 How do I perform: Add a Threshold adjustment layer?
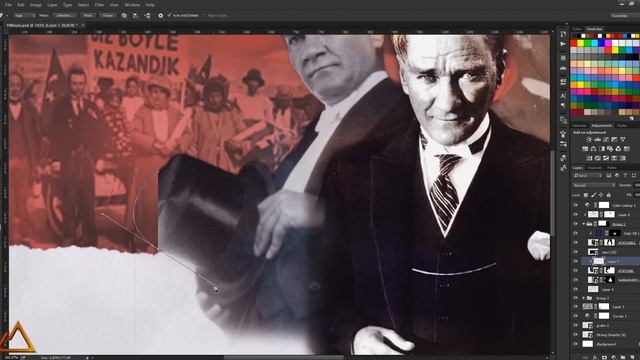coord(606,158)
